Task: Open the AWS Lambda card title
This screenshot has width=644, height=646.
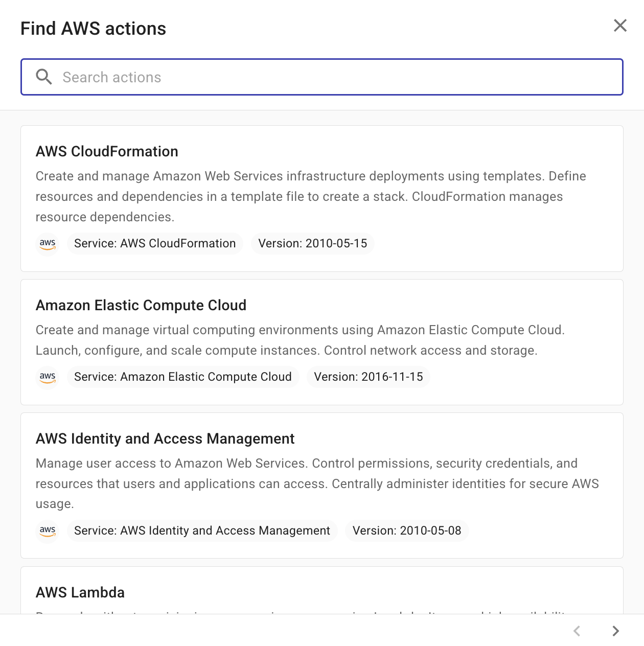Action: click(80, 592)
